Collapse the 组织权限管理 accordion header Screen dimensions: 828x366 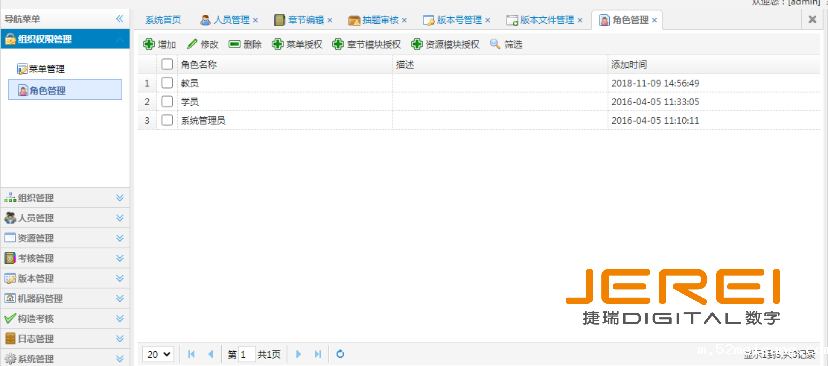(65, 39)
